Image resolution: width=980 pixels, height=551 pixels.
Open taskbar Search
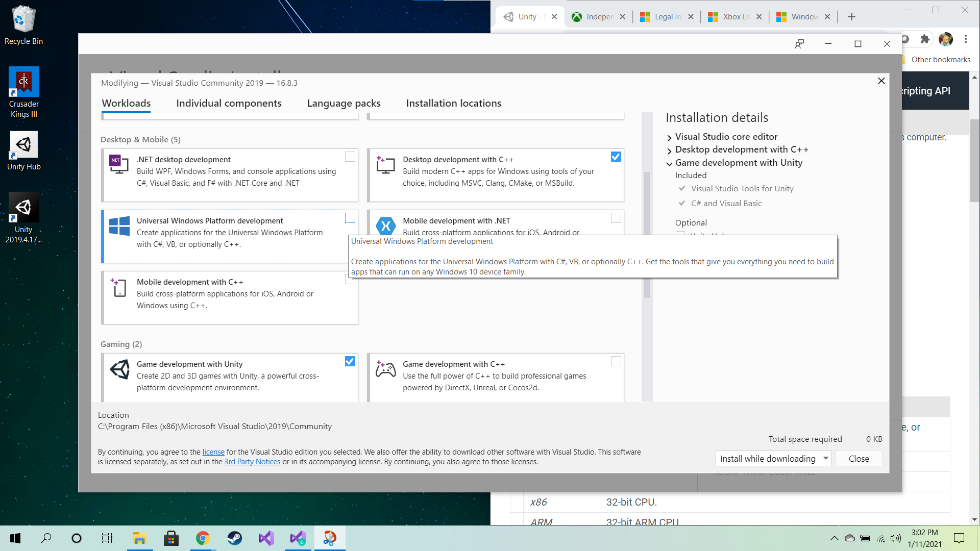tap(46, 538)
